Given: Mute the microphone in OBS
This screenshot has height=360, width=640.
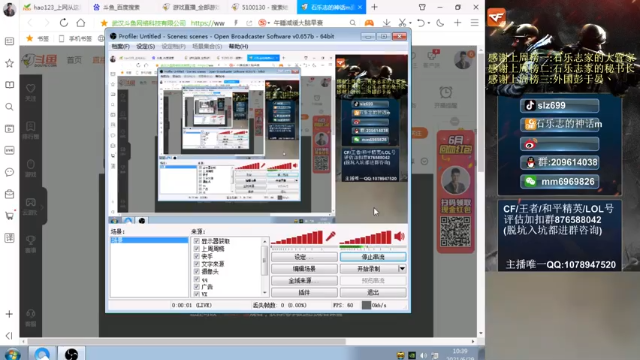Looking at the screenshot, I should [331, 236].
